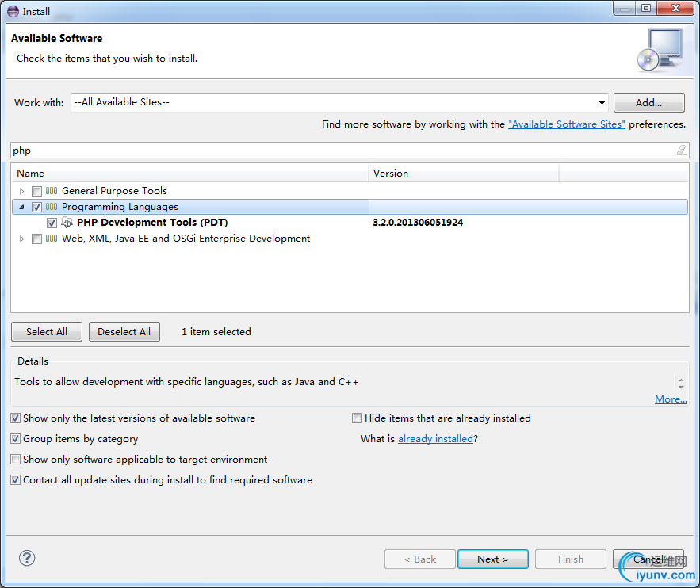Open the Work with sites dropdown
700x588 pixels.
tap(602, 102)
